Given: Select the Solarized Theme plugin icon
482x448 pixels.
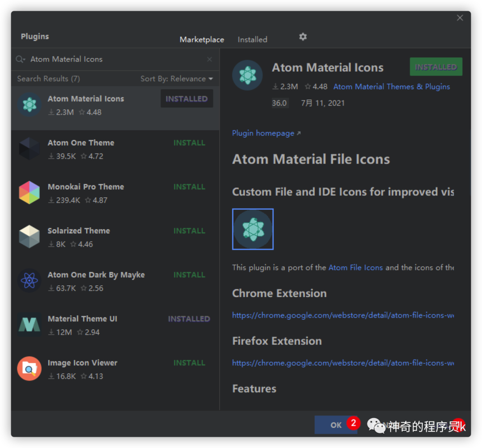Looking at the screenshot, I should click(x=29, y=237).
